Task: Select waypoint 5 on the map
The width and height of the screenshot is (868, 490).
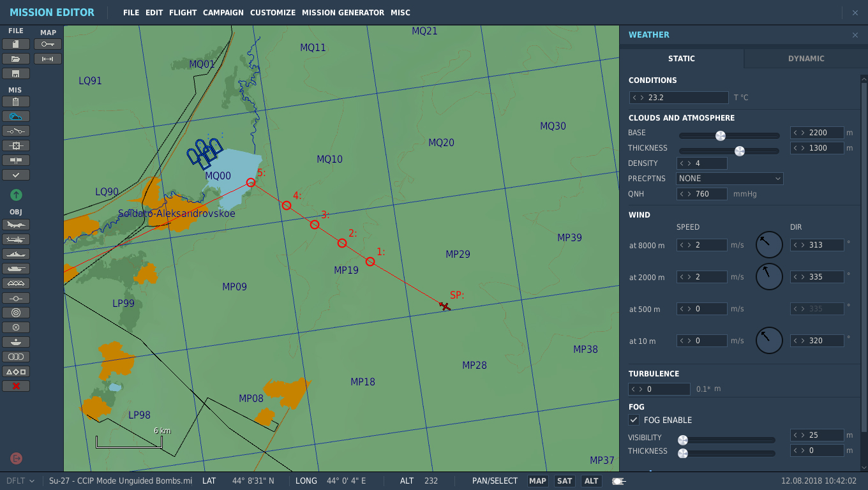Action: point(251,182)
